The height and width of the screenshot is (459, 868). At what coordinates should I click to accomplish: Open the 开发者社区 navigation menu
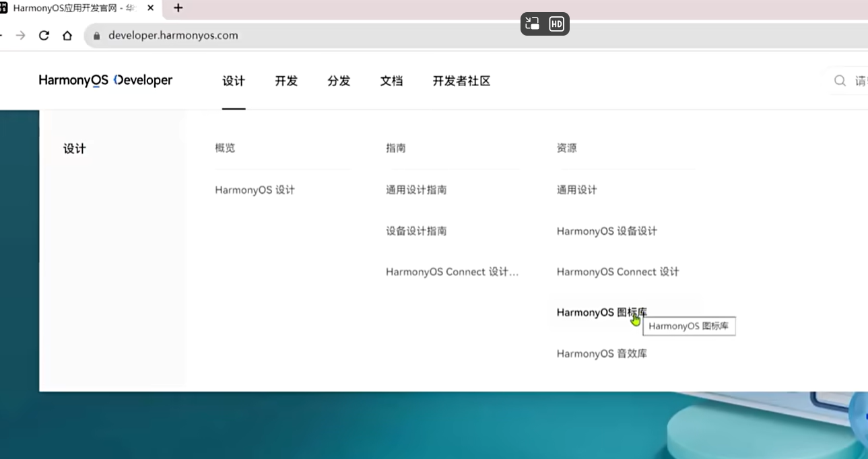click(x=461, y=81)
